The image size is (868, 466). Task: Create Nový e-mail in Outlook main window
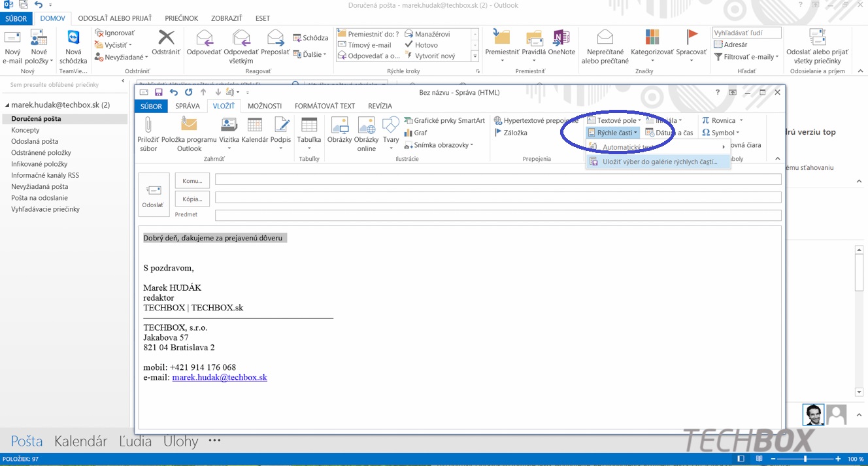tap(12, 47)
